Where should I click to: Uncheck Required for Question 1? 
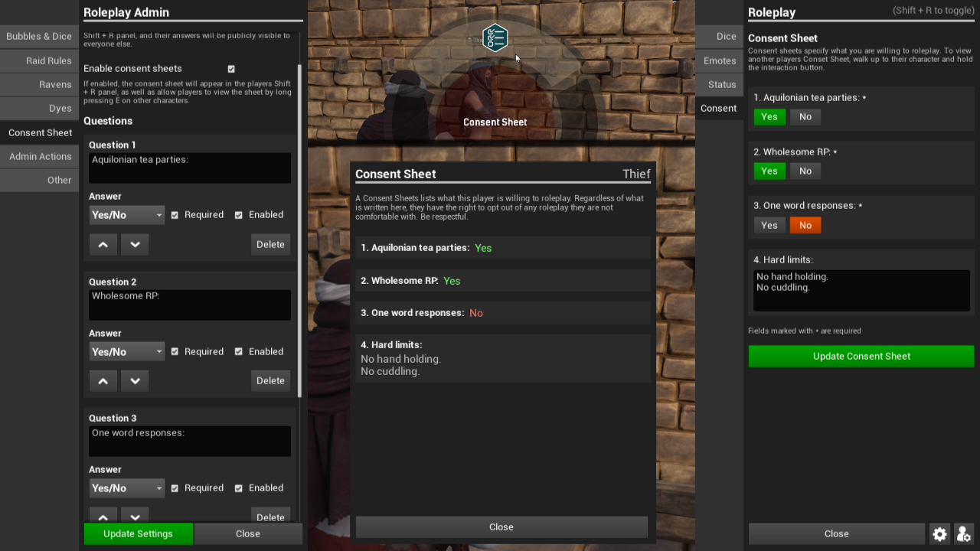pos(175,215)
